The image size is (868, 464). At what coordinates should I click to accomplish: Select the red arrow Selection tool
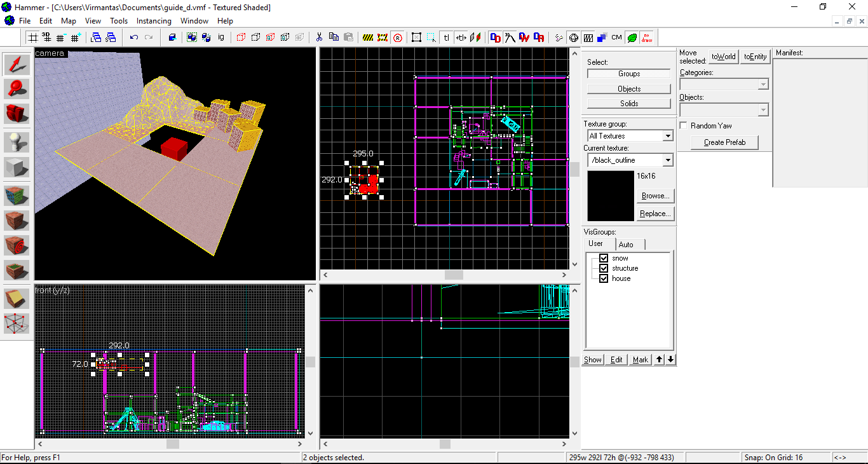click(x=17, y=64)
